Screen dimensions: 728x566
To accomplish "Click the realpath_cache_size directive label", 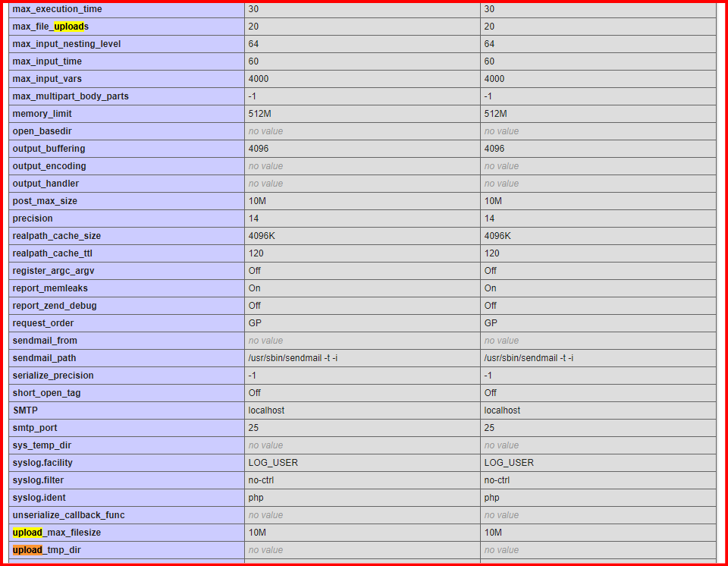I will (x=57, y=236).
